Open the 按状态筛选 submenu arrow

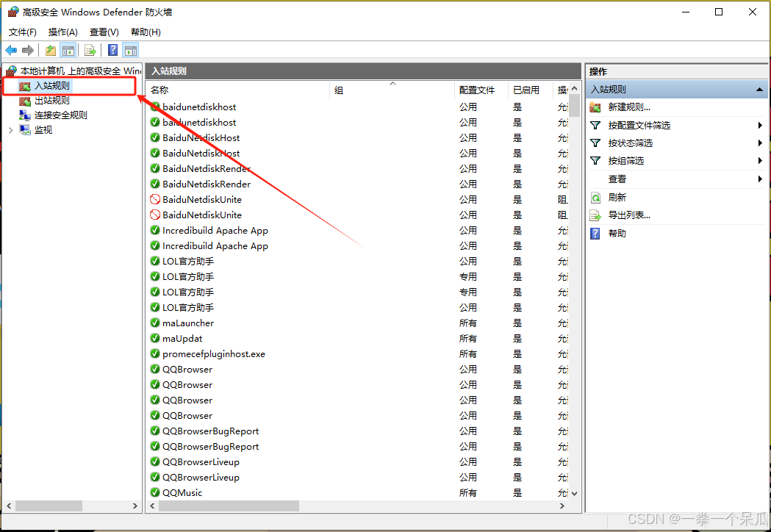tap(760, 143)
